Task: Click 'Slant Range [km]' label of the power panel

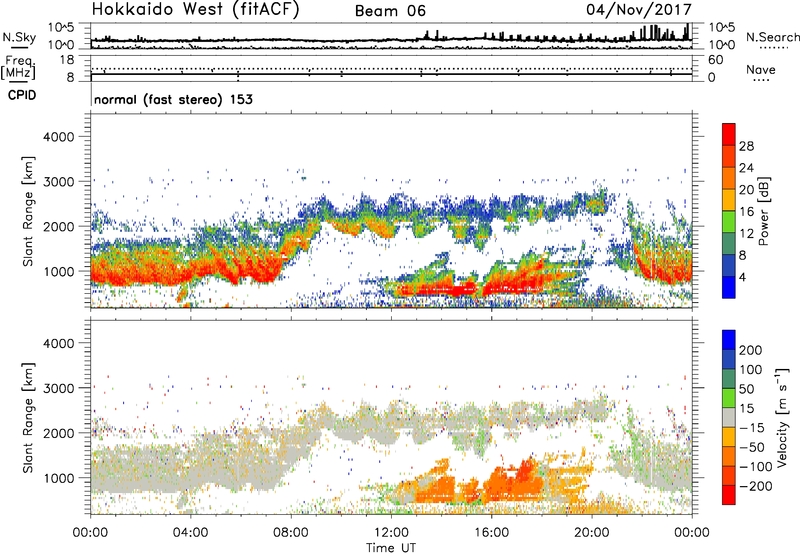Action: 28,211
